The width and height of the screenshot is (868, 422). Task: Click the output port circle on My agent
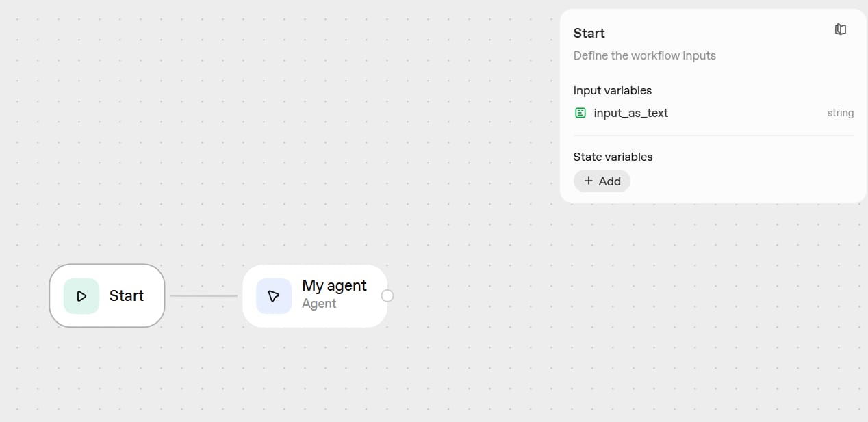click(x=387, y=295)
